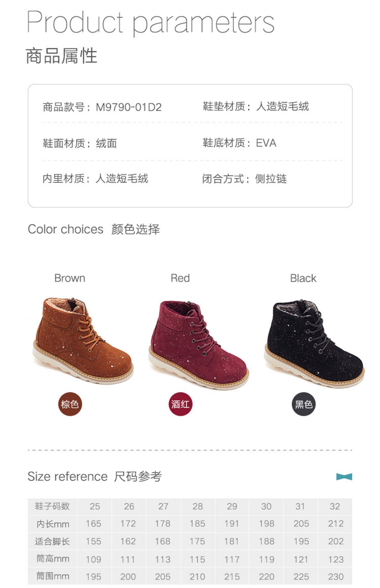Select the black 黑色 color swatch
Image resolution: width=380 pixels, height=588 pixels.
tap(303, 404)
